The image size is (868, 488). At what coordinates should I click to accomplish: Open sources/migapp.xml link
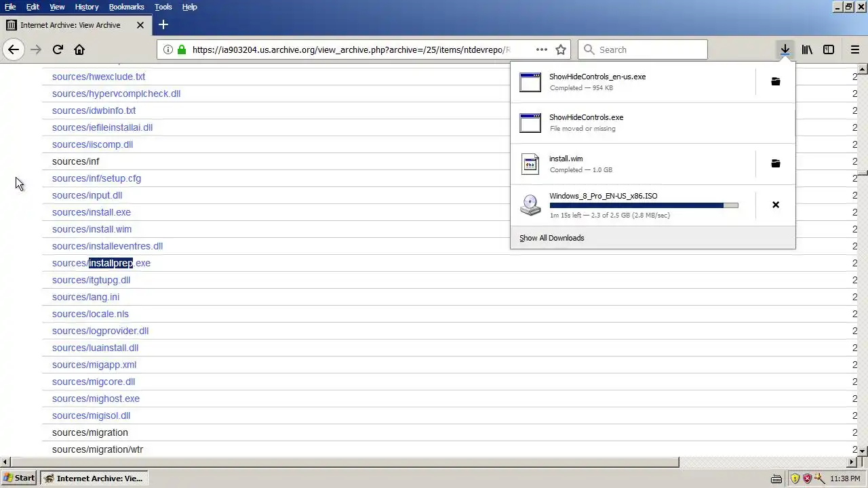[x=94, y=365]
